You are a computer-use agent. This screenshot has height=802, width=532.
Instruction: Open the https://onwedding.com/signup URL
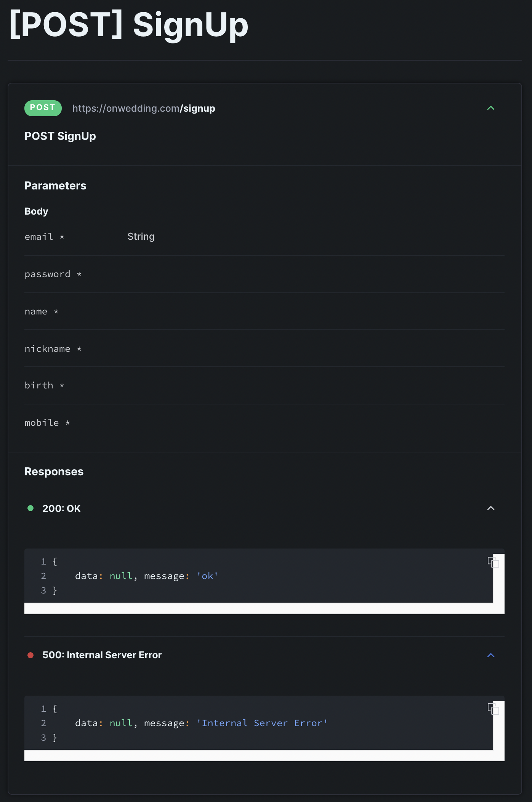click(144, 108)
